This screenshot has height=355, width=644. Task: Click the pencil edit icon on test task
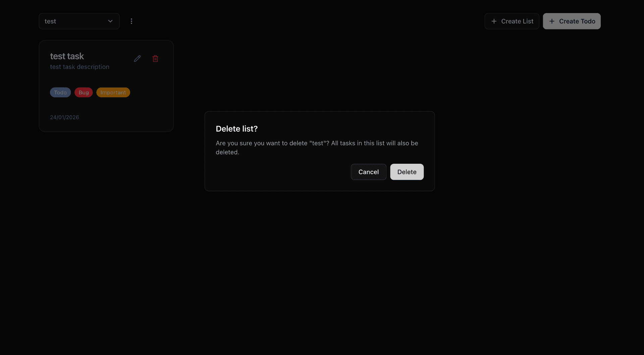point(137,59)
